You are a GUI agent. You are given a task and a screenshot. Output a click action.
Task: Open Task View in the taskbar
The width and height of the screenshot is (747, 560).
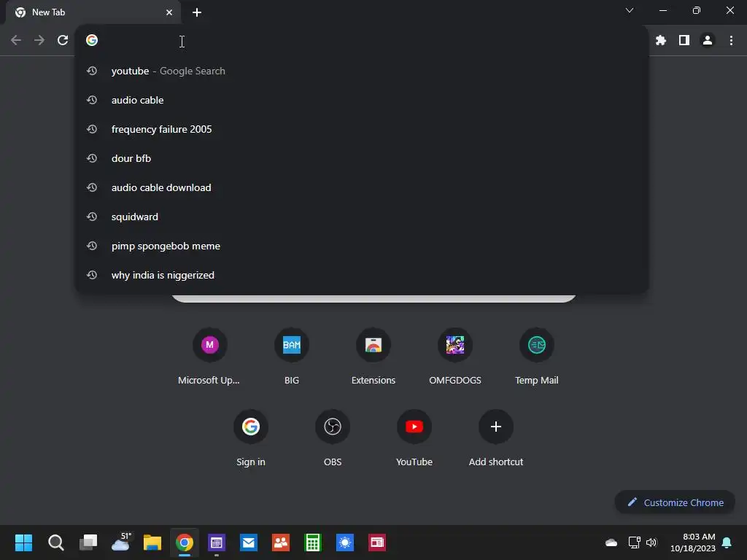(x=88, y=542)
